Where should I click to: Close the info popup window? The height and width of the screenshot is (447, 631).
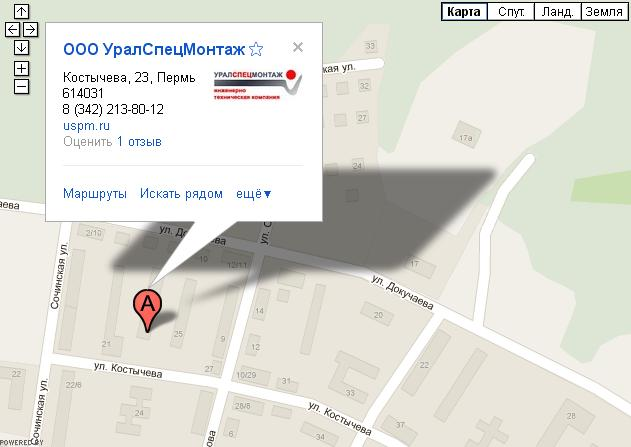pyautogui.click(x=298, y=47)
